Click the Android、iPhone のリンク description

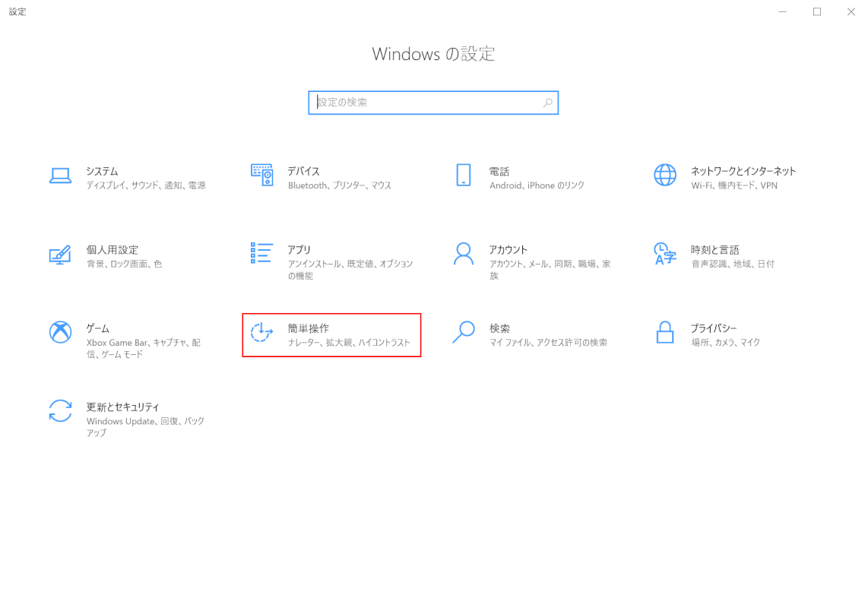[x=537, y=185]
